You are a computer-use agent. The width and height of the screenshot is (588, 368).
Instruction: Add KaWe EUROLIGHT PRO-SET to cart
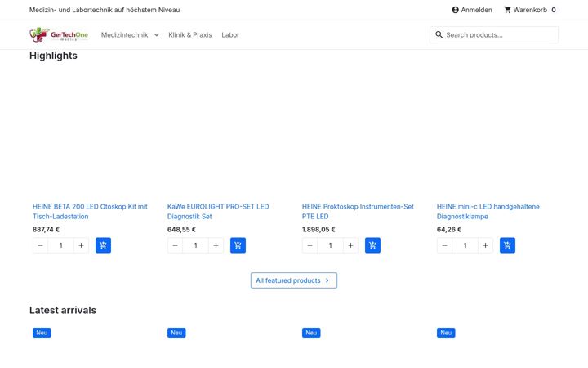click(238, 245)
